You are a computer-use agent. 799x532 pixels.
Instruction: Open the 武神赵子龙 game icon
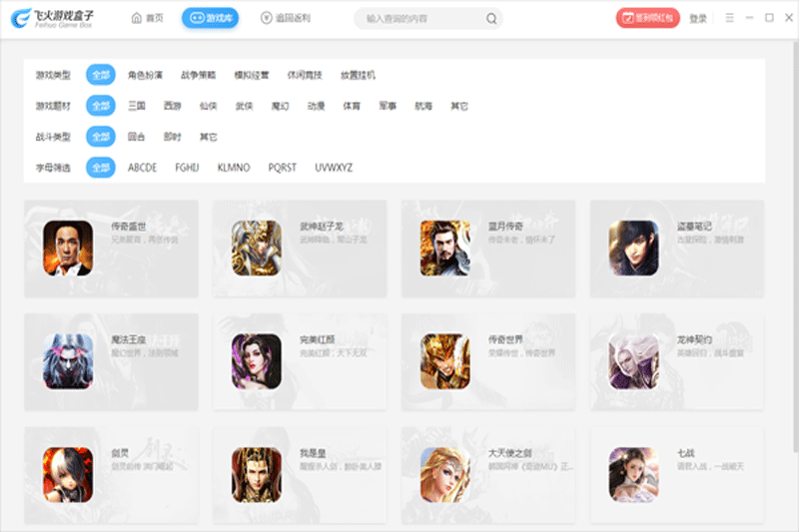(x=257, y=248)
